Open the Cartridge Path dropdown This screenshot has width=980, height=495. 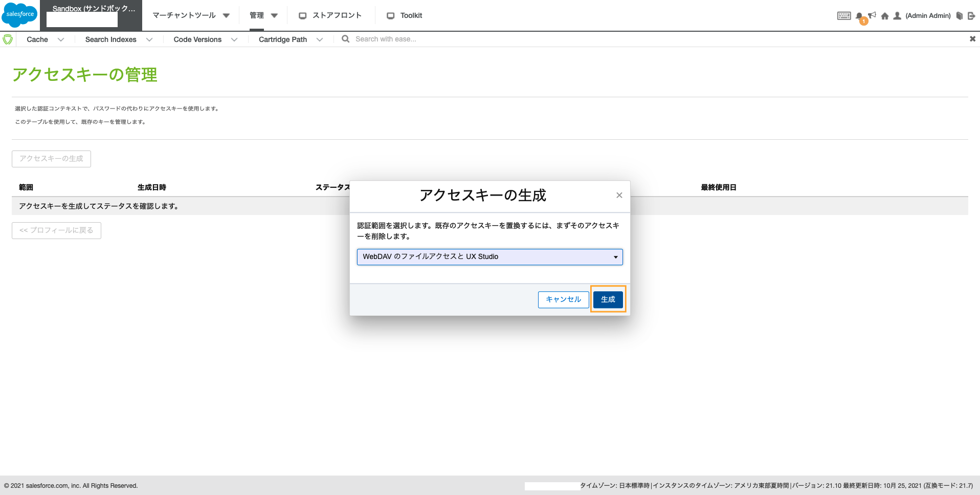320,39
